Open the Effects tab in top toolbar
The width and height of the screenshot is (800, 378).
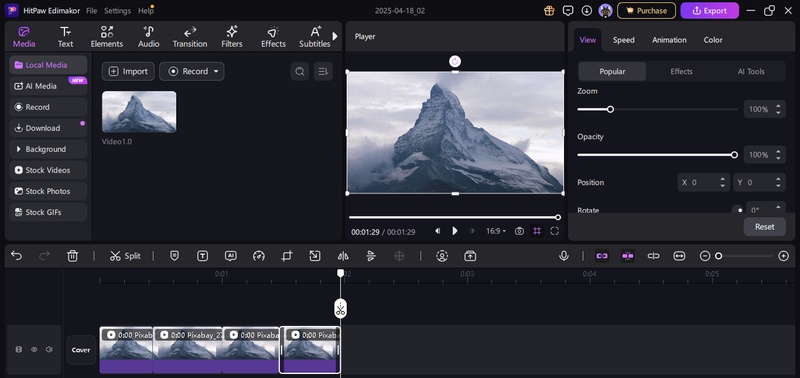(273, 37)
